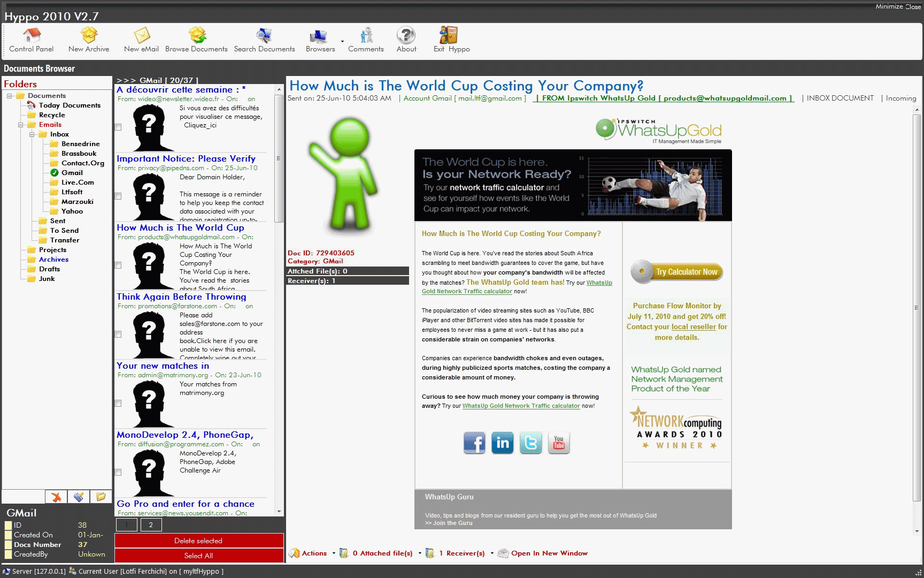This screenshot has width=924, height=578.
Task: Click the Actions envelope icon
Action: point(294,553)
